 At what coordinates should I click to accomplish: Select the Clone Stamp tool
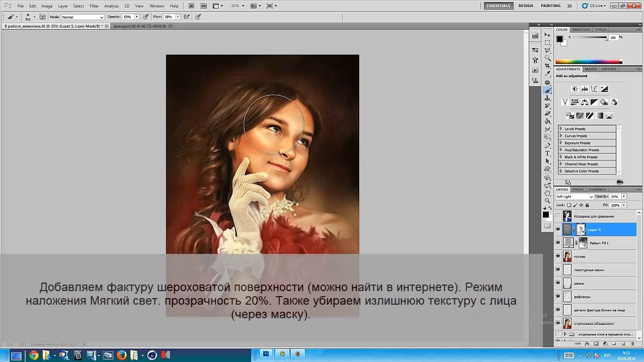click(547, 98)
